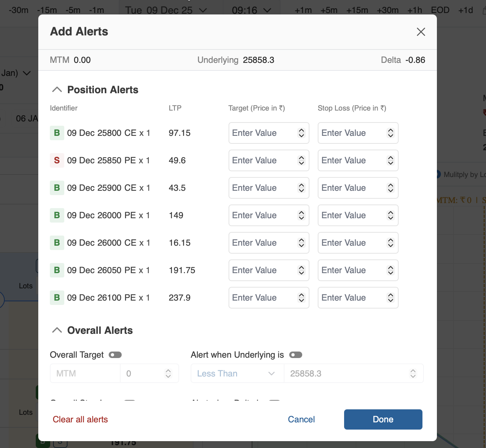Collapse the Position Alerts section

click(57, 90)
